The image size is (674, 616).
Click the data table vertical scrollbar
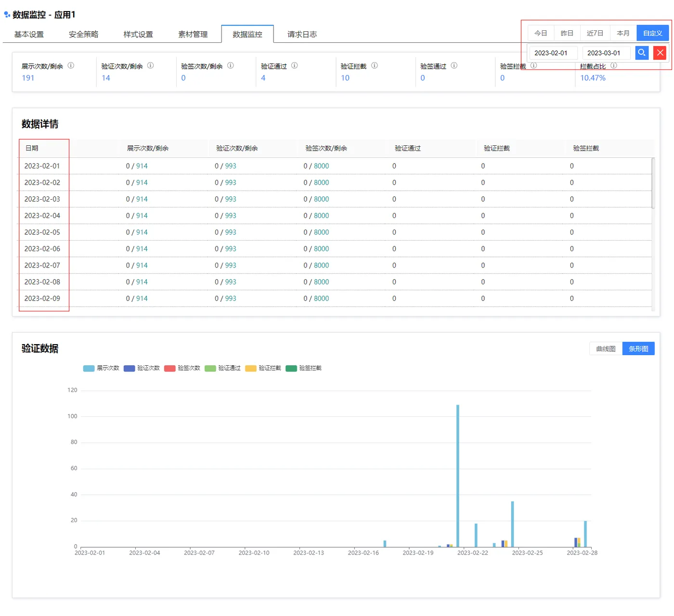pos(653,183)
